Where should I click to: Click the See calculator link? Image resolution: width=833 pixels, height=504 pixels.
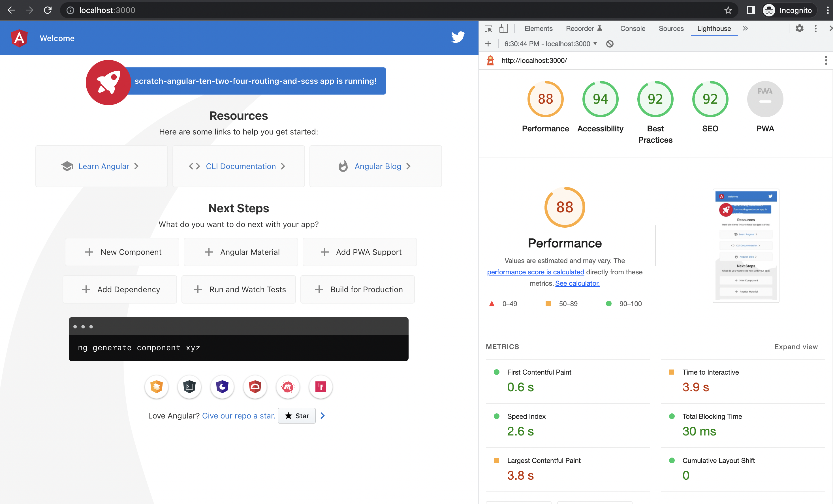click(577, 283)
